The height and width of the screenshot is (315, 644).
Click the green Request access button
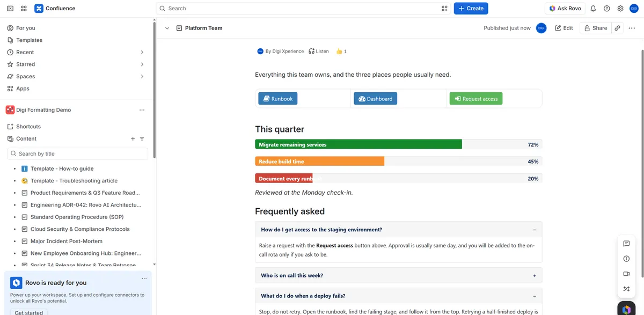tap(475, 99)
